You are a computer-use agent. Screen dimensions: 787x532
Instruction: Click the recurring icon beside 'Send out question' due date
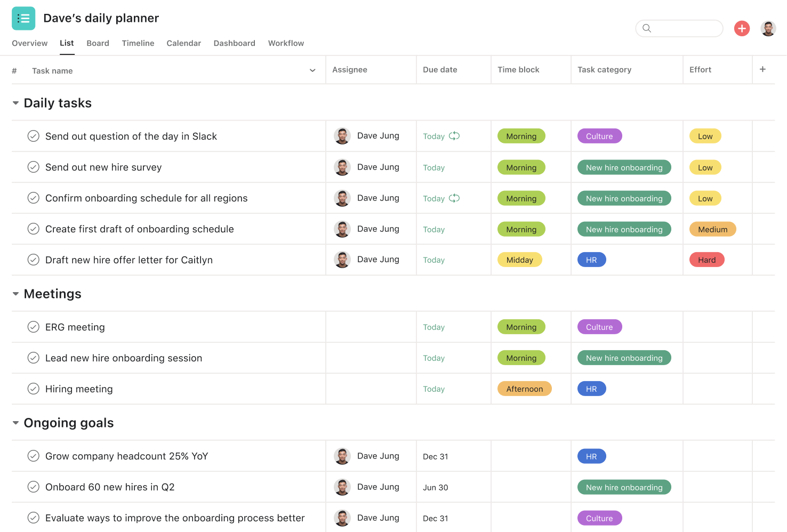[455, 136]
